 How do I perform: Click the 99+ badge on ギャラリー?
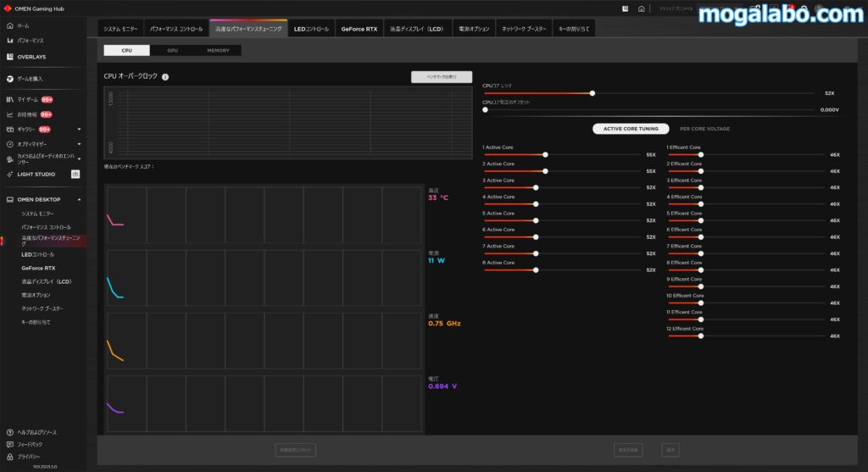coord(44,130)
